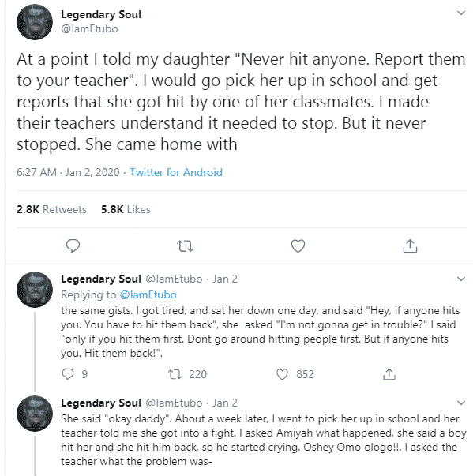This screenshot has height=476, width=473.
Task: Open avatar beside the "okay daddy" tweet
Action: (x=35, y=414)
